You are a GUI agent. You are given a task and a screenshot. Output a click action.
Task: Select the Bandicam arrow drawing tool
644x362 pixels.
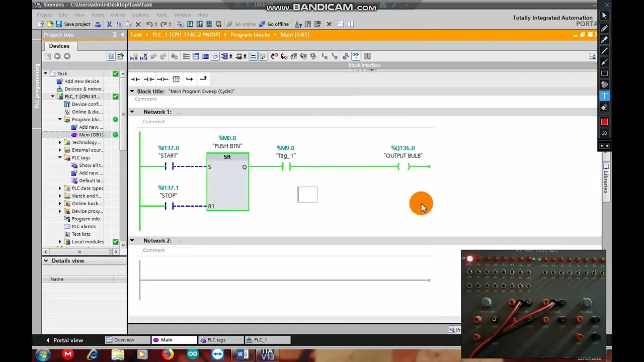(604, 62)
